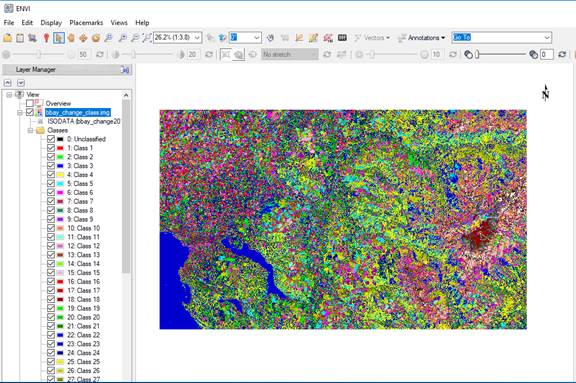Toggle the 1: Class 1 checkbox
The width and height of the screenshot is (576, 383).
pos(51,148)
